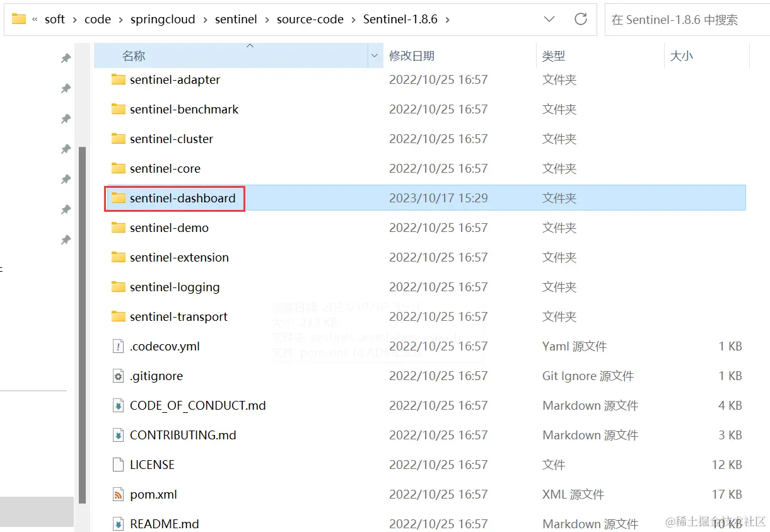Navigate to the sentinel breadcrumb

click(236, 20)
